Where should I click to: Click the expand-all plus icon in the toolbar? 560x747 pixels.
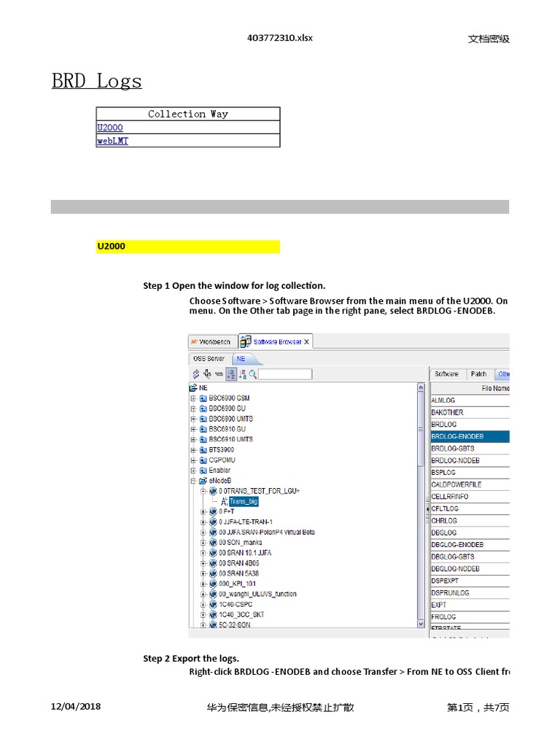pos(207,374)
